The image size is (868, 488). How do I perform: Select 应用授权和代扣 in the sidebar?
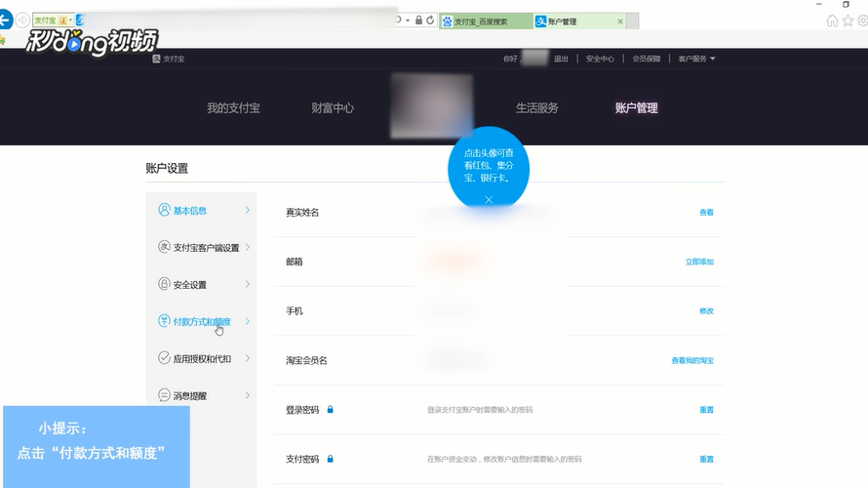coord(202,358)
